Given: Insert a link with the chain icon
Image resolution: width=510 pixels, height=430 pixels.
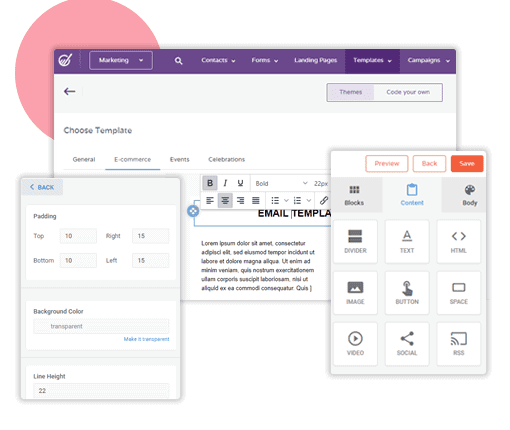Looking at the screenshot, I should pos(324,200).
